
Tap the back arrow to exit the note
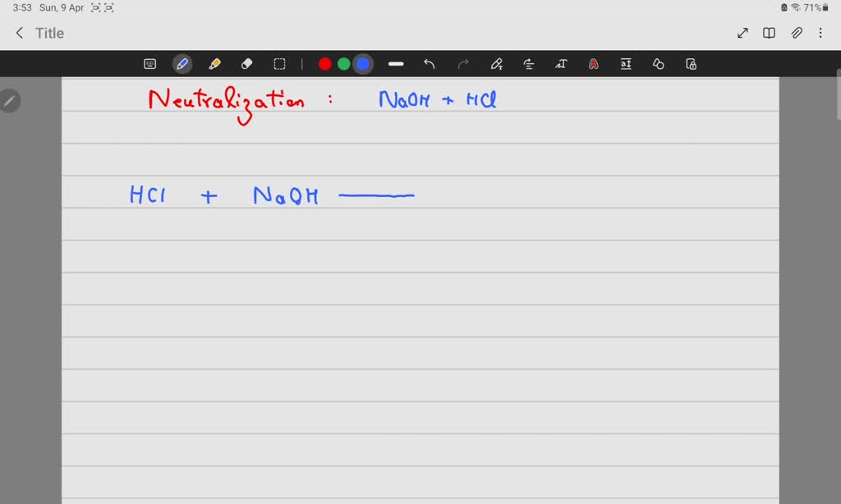tap(19, 33)
